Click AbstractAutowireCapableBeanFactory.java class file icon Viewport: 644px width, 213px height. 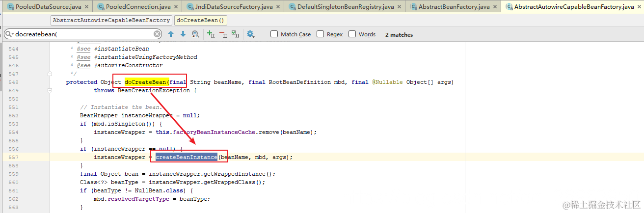click(509, 7)
